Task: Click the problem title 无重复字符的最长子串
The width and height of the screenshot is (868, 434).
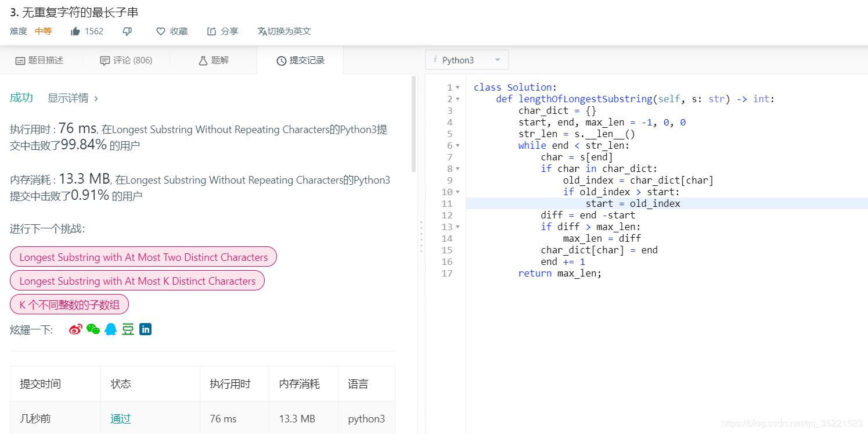Action: pos(80,12)
